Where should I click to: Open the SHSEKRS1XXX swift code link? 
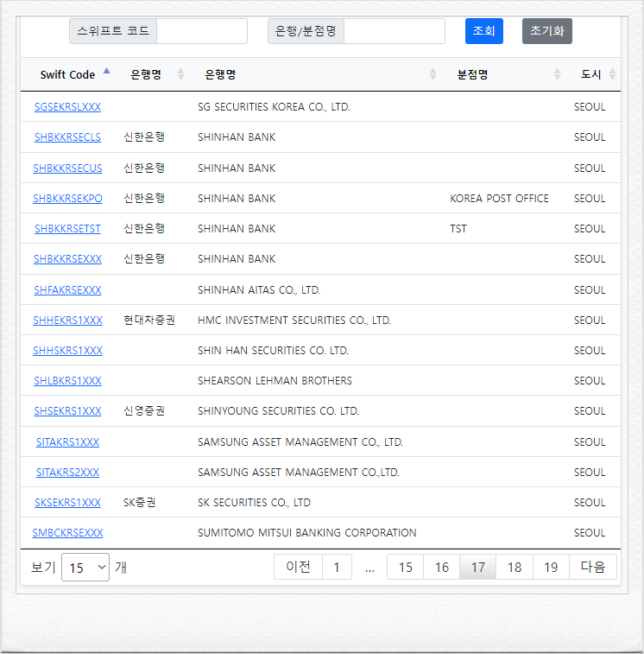tap(67, 411)
